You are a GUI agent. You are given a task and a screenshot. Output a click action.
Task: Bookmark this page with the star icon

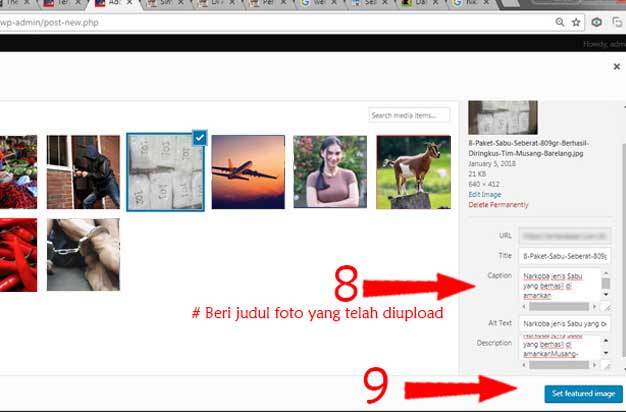pyautogui.click(x=574, y=21)
